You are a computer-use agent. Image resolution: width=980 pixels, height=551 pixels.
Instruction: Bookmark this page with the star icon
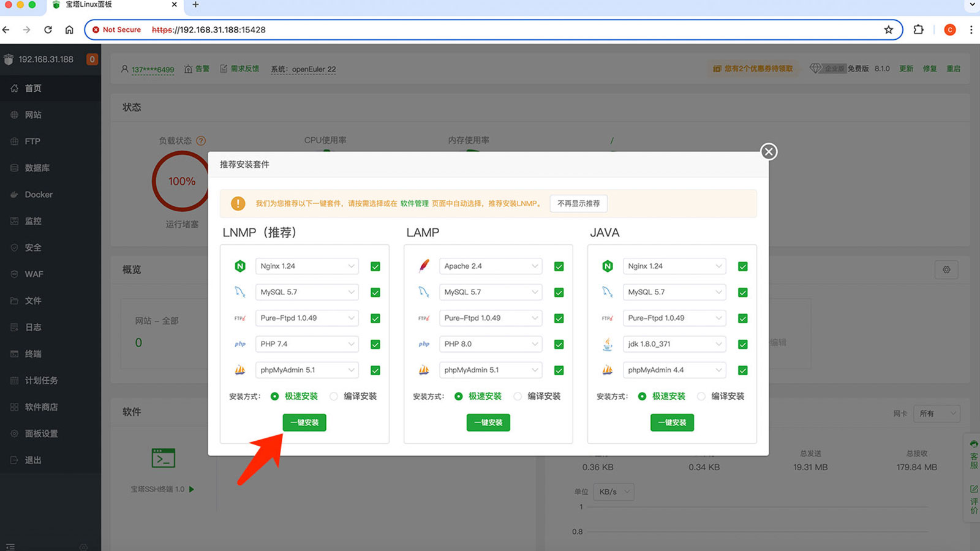pyautogui.click(x=888, y=29)
